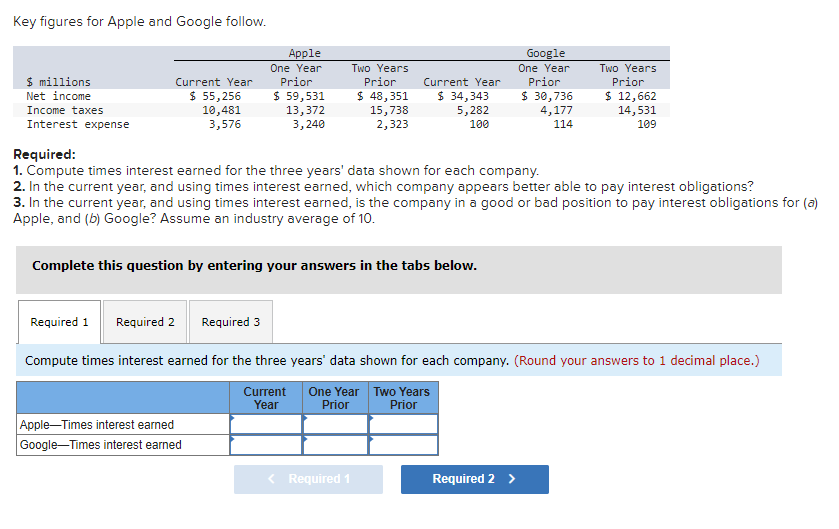Select Apple Current Year times interest earned field

[266, 424]
